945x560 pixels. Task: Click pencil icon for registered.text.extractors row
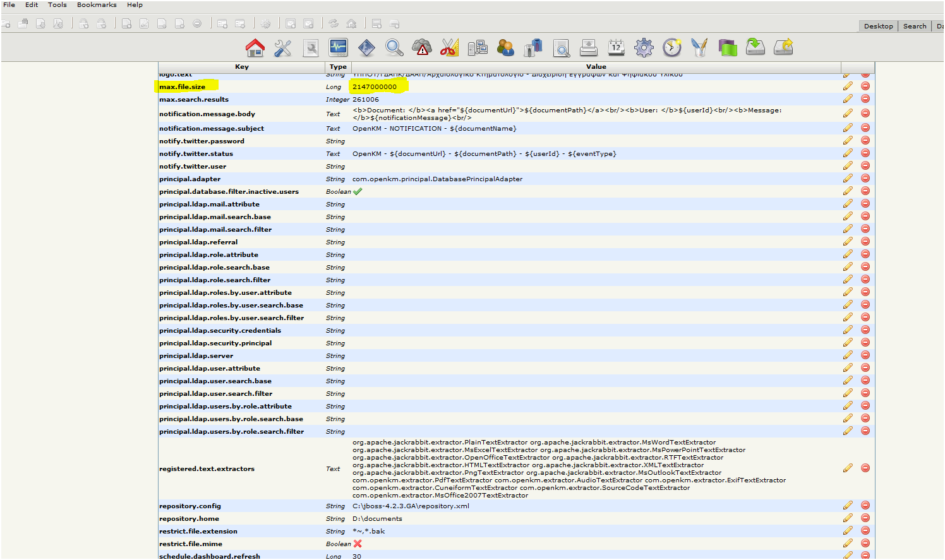(848, 468)
